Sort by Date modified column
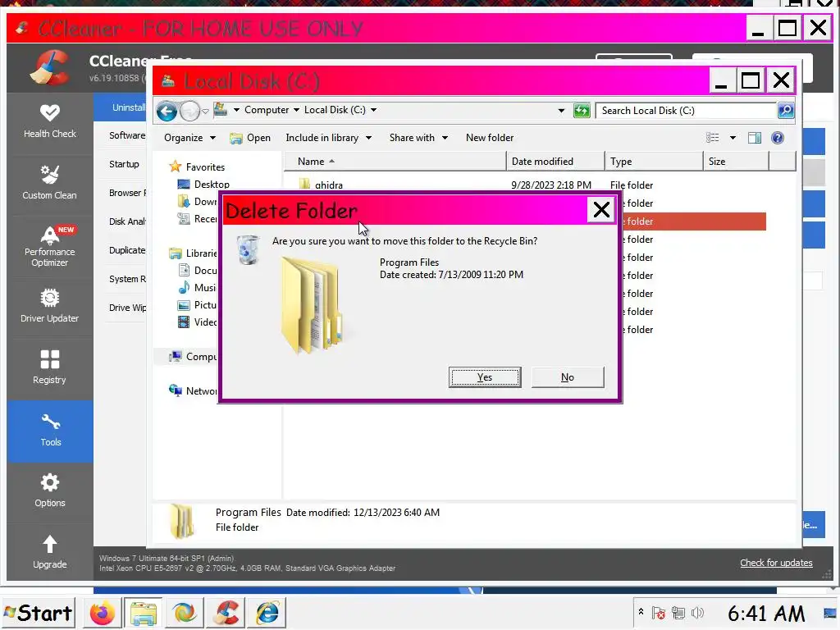 (555, 162)
